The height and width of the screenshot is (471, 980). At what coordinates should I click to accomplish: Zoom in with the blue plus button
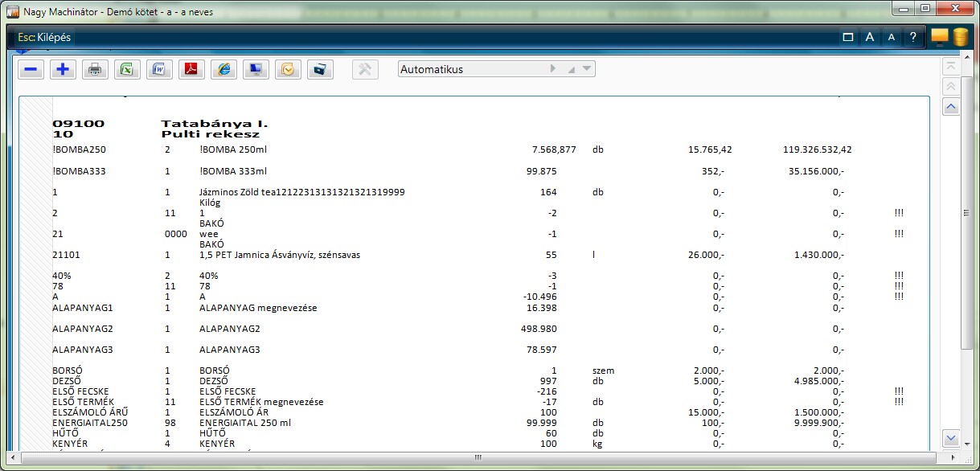coord(63,70)
